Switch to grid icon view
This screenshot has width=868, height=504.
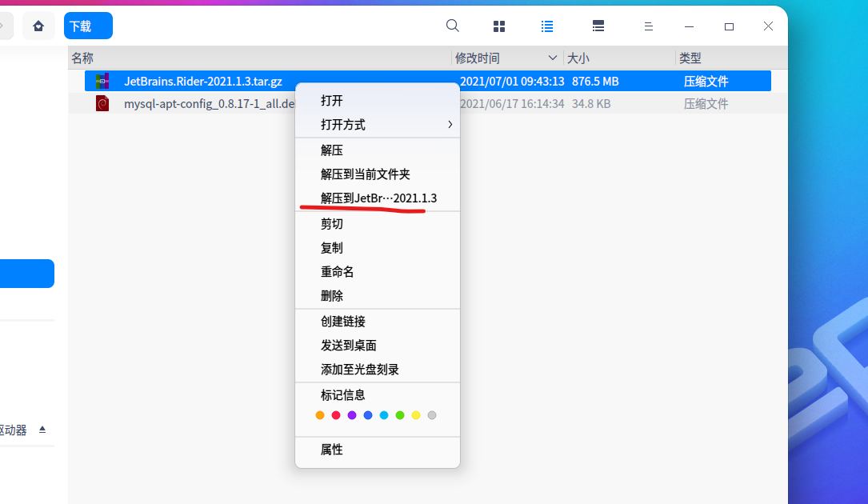coord(498,25)
